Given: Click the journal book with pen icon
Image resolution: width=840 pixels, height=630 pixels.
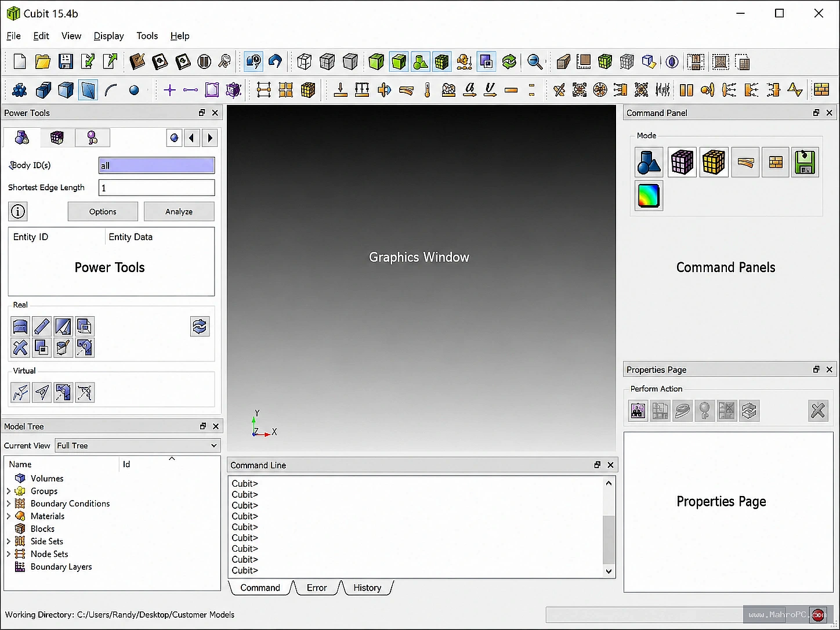Looking at the screenshot, I should click(137, 61).
